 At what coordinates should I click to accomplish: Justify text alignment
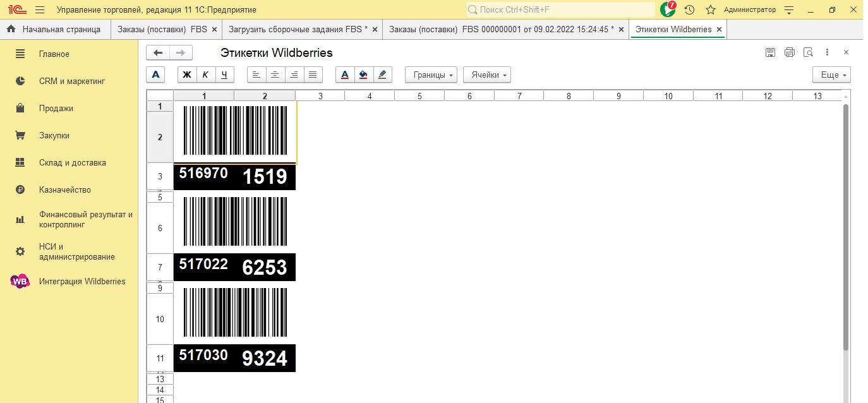tap(313, 75)
